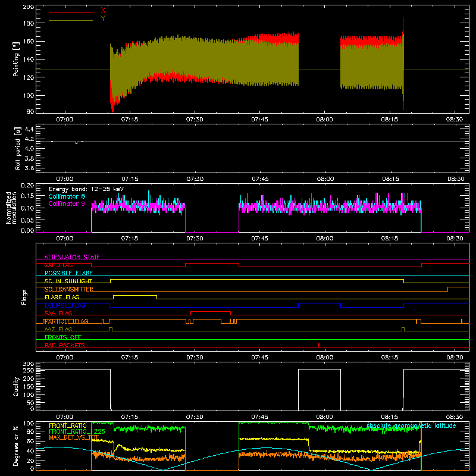
Task: Select the Y legend label
Action: coord(103,18)
